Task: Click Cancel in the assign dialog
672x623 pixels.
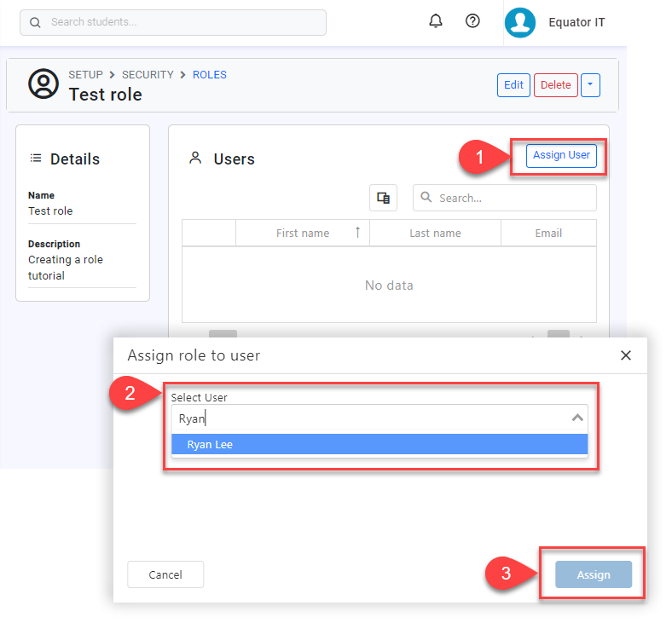Action: click(x=165, y=574)
